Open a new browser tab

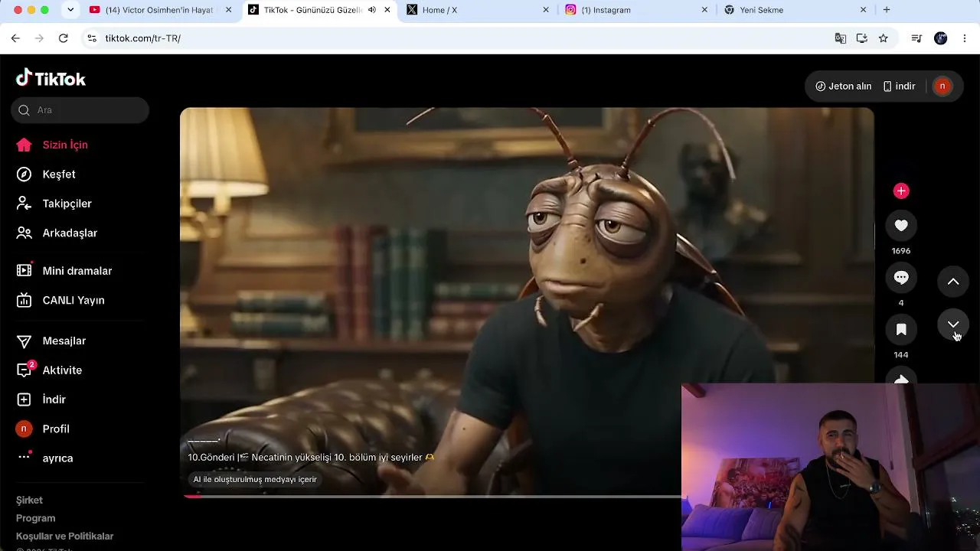[x=887, y=10]
